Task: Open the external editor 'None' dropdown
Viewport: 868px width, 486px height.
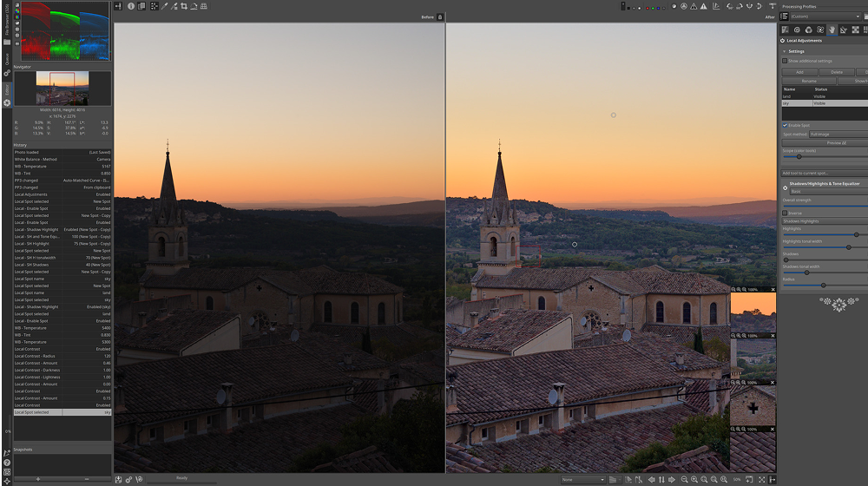Action: click(583, 479)
